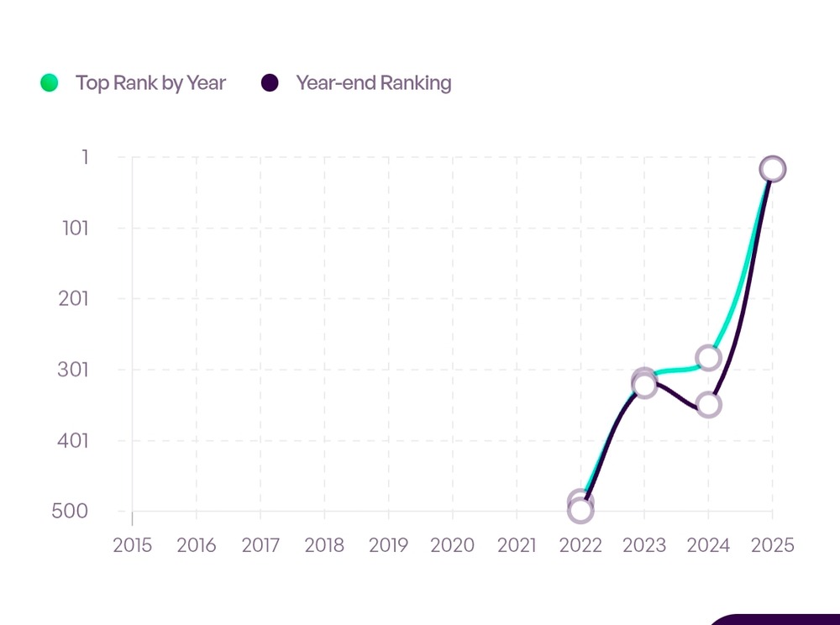The width and height of the screenshot is (840, 625).
Task: Select the 2025 label on the x-axis
Action: point(773,544)
